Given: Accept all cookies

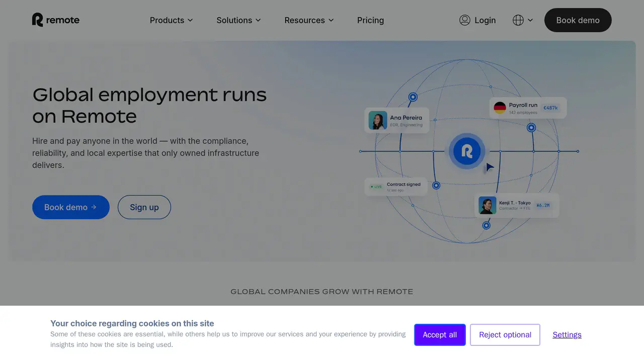Looking at the screenshot, I should (x=440, y=335).
